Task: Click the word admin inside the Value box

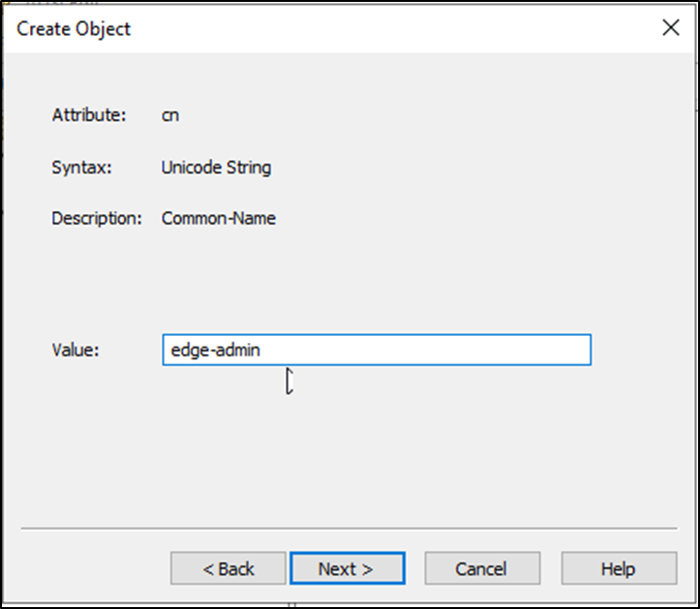Action: click(x=235, y=350)
